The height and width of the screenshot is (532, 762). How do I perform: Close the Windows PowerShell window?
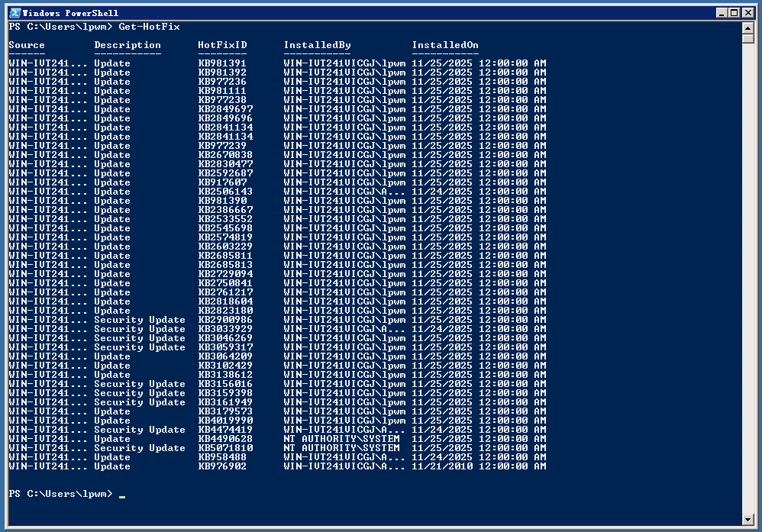click(x=748, y=13)
